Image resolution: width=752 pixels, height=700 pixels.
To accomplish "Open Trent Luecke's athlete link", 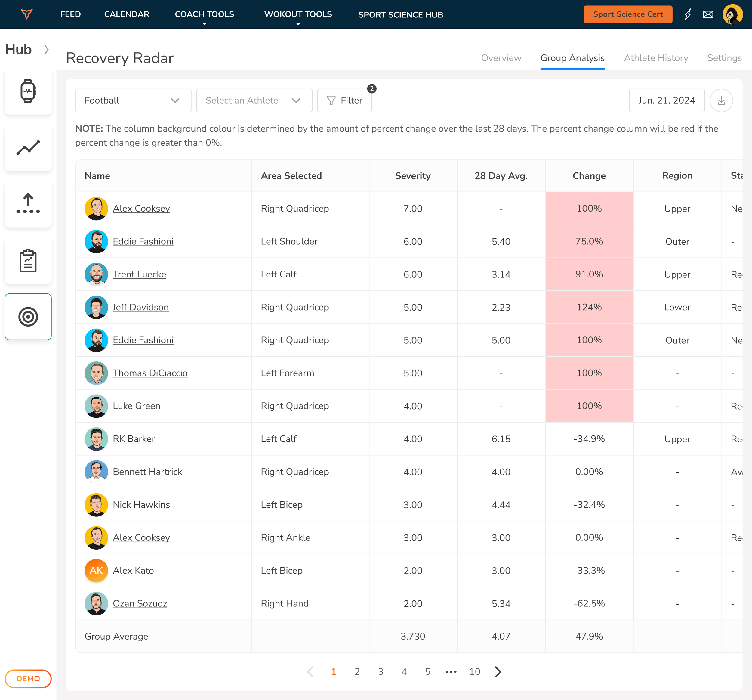I will point(139,274).
